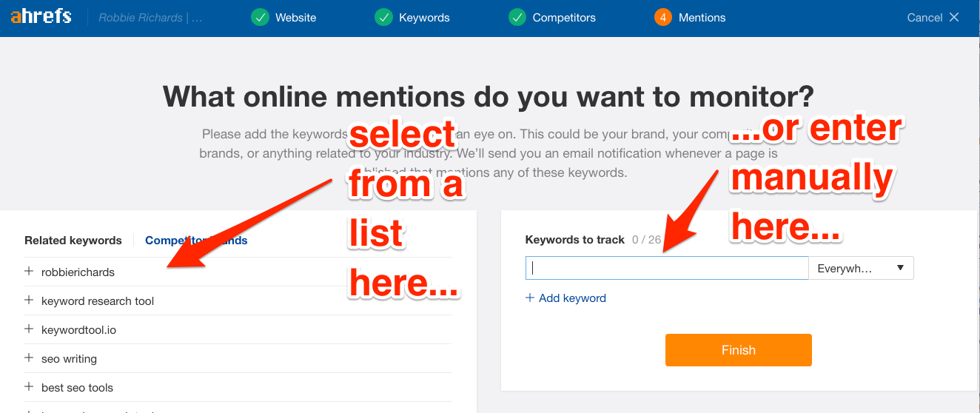Click the ahrefs logo
This screenshot has width=980, height=413.
(41, 16)
